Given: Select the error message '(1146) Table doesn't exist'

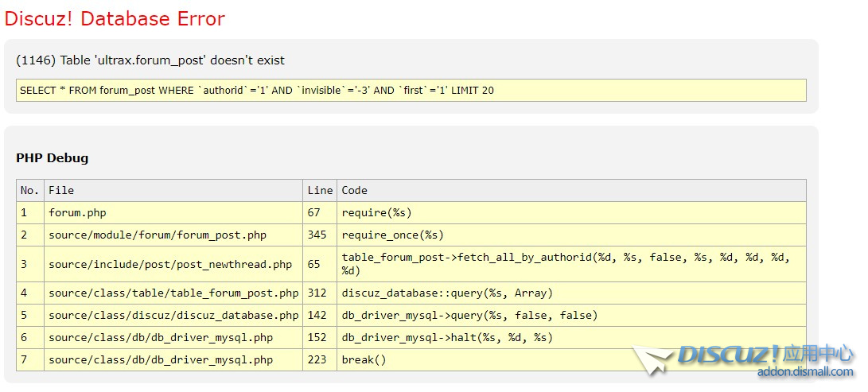Looking at the screenshot, I should click(x=150, y=60).
